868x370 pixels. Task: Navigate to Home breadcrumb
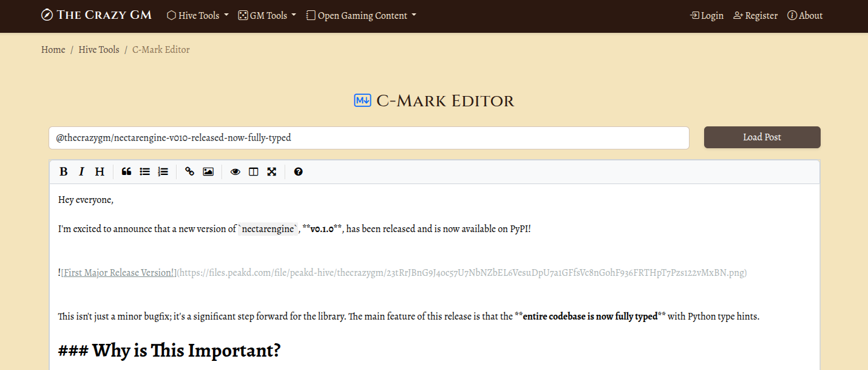[x=53, y=50]
